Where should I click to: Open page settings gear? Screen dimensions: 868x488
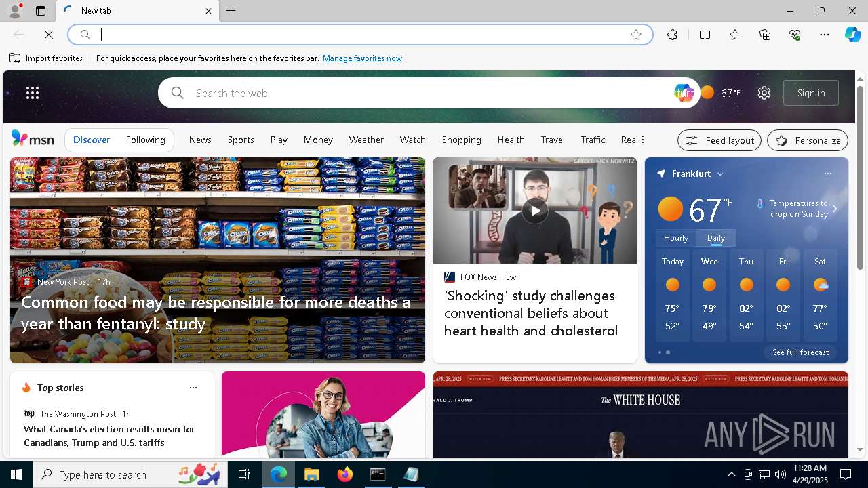click(764, 93)
